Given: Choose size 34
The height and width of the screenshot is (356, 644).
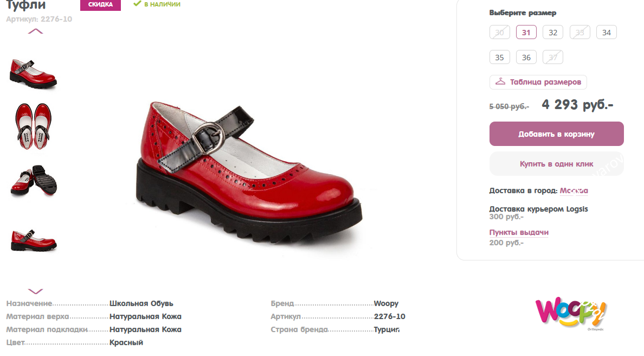Looking at the screenshot, I should coord(606,33).
